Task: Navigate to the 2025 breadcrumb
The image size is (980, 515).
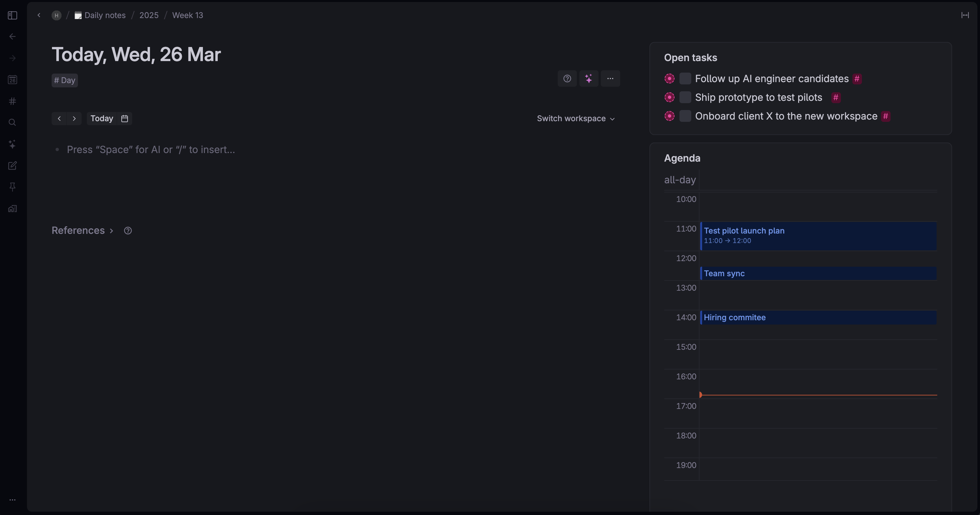Action: pyautogui.click(x=149, y=15)
